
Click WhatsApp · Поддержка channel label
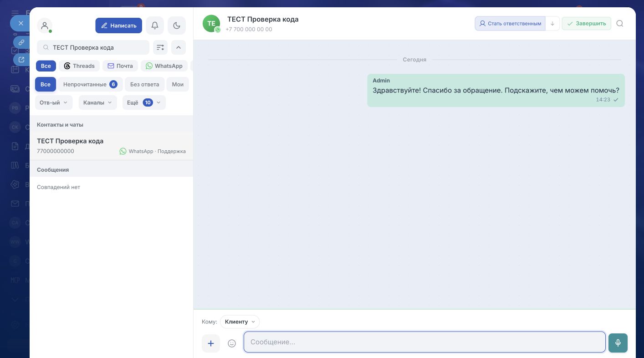tap(153, 151)
